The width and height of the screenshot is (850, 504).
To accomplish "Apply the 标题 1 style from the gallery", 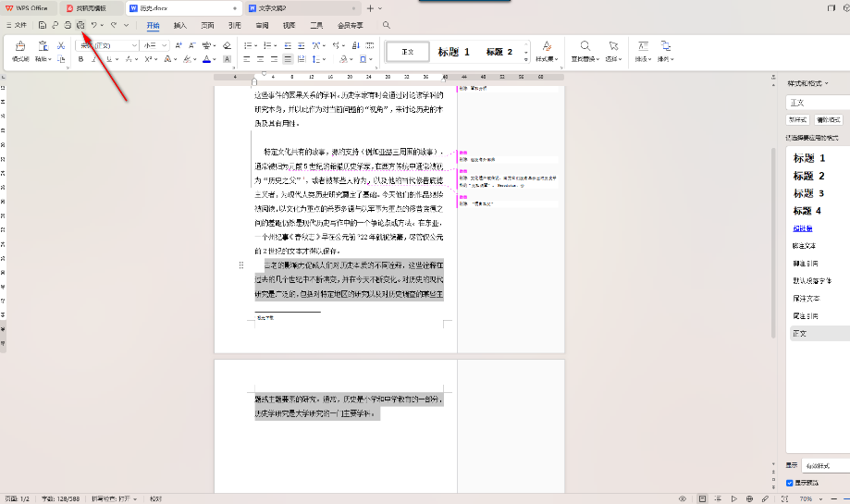I will [x=454, y=52].
